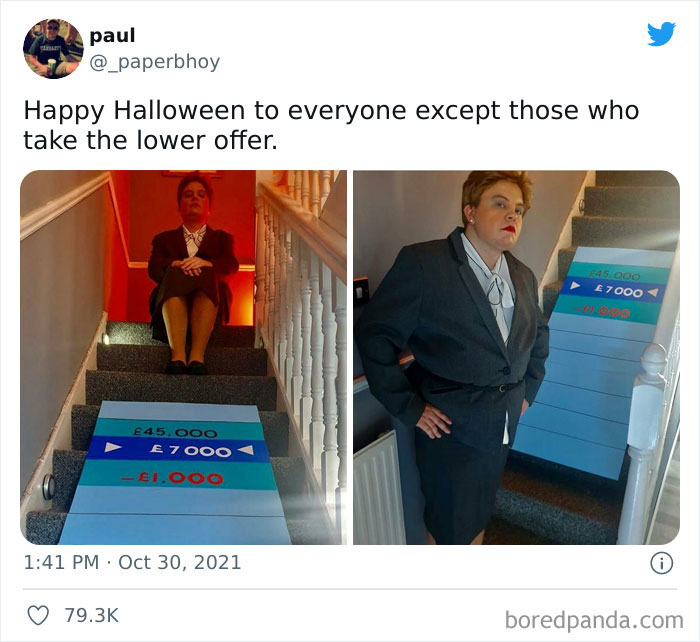
Task: Click the Oct 30, 2021 date
Action: click(179, 563)
